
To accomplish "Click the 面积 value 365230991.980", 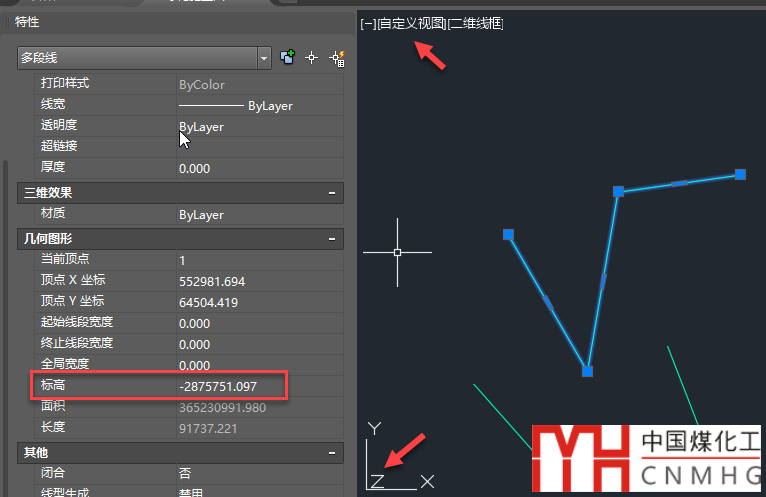I will click(x=222, y=408).
